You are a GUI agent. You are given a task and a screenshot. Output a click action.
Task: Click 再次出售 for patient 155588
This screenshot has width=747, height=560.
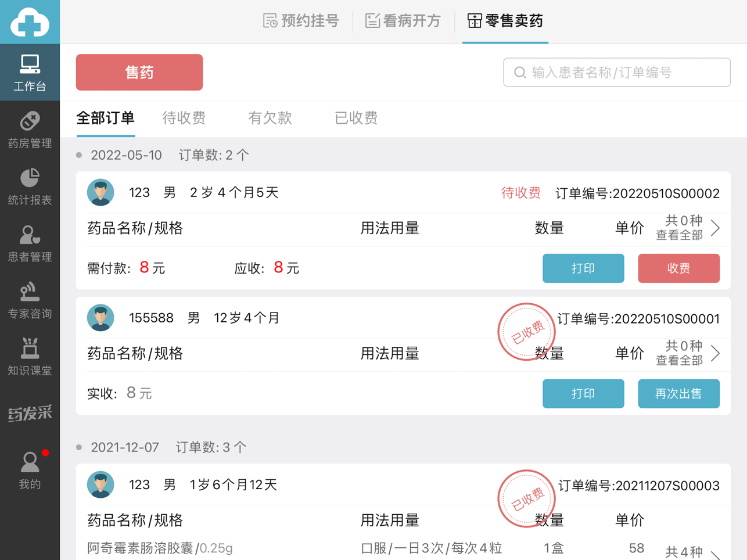pyautogui.click(x=678, y=394)
